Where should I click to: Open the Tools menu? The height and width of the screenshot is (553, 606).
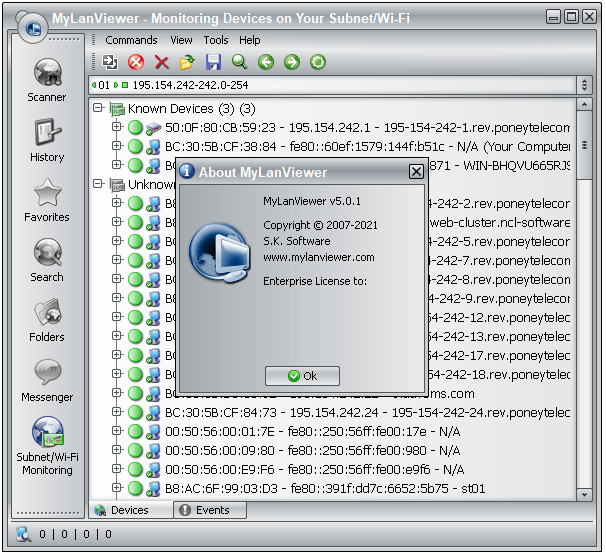tap(216, 40)
